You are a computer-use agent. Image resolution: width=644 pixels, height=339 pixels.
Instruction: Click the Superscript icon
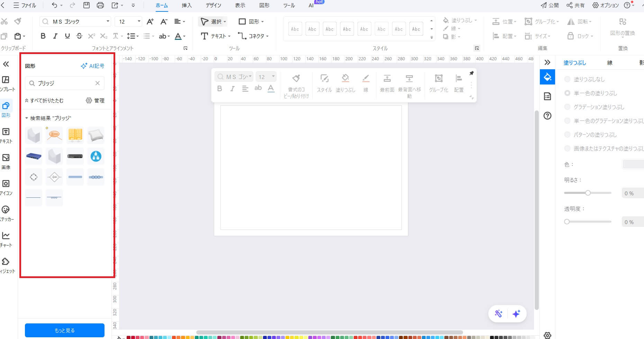[91, 36]
